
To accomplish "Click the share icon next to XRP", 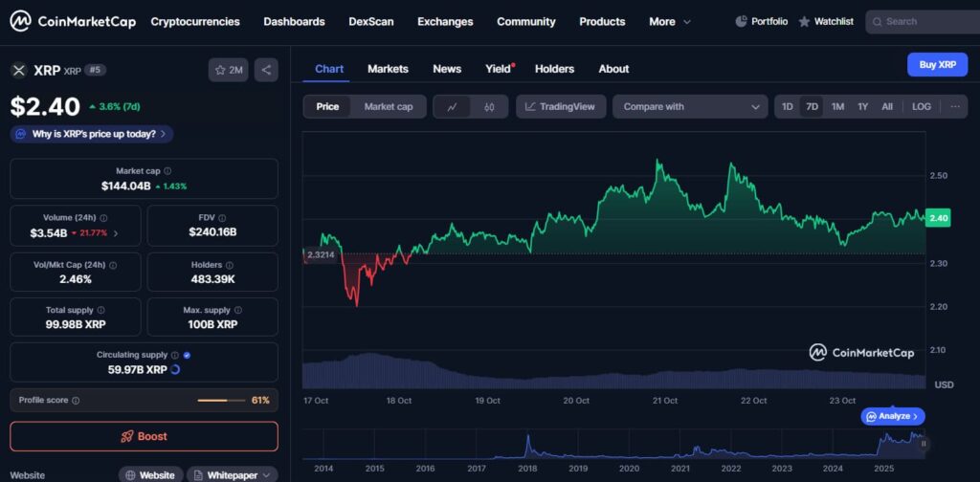I will click(x=266, y=70).
